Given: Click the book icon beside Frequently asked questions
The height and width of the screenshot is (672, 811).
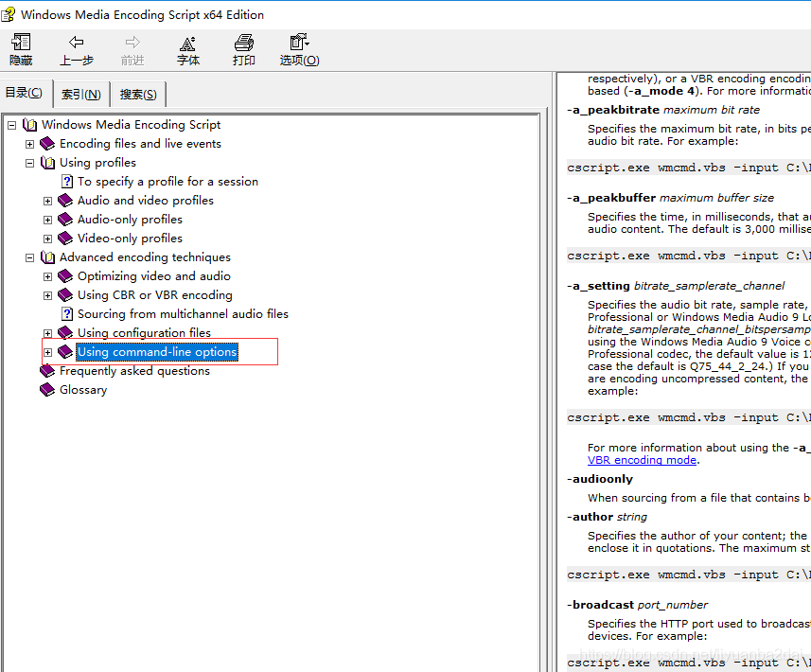Looking at the screenshot, I should tap(47, 371).
